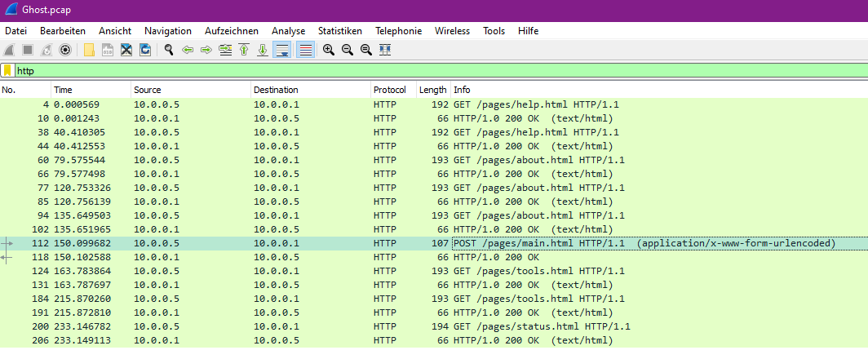
Task: Open the Telephonie menu
Action: (399, 31)
